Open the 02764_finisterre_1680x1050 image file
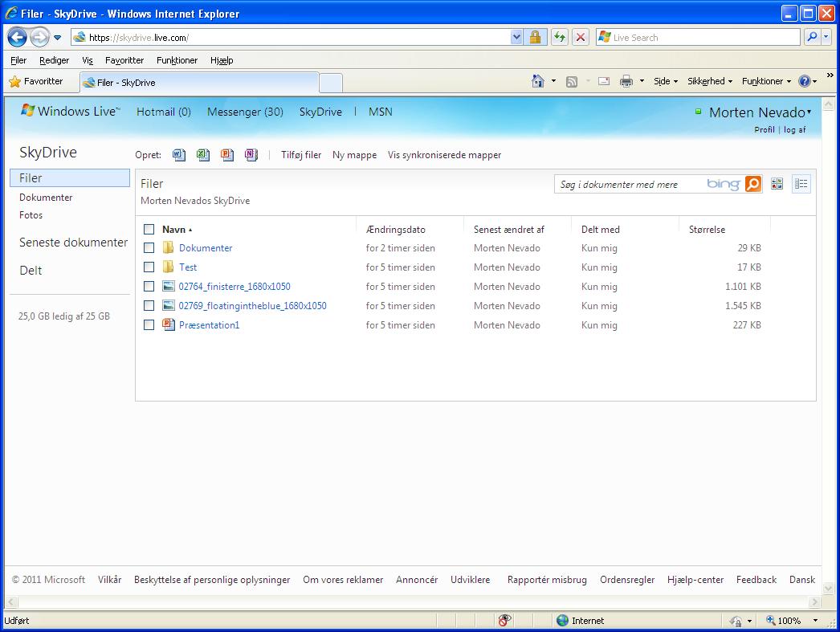 tap(234, 287)
